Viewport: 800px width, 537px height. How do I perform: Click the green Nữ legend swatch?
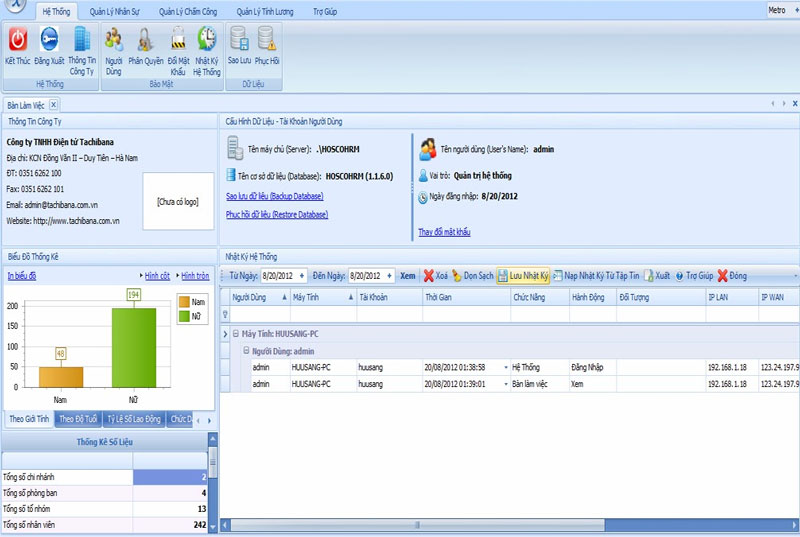[183, 316]
